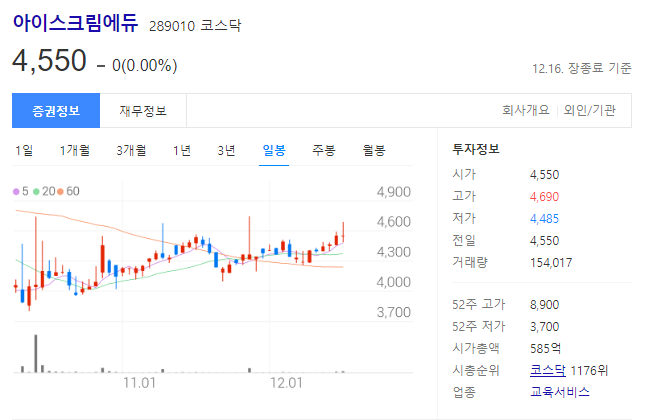The height and width of the screenshot is (420, 662).
Task: Click the tallest volume bar in the chart
Action: click(x=36, y=354)
